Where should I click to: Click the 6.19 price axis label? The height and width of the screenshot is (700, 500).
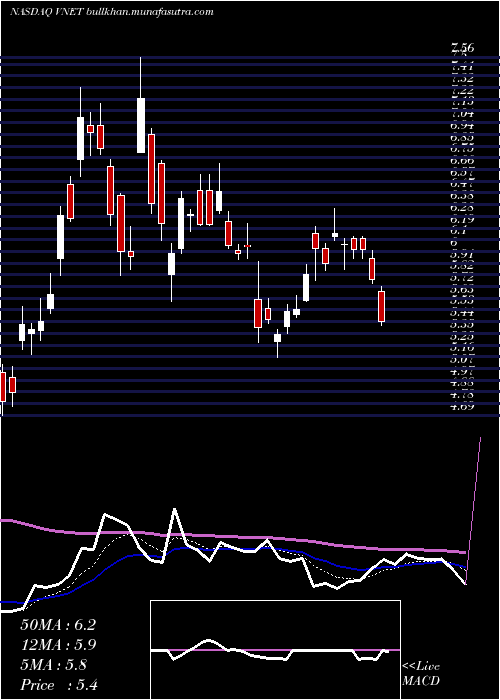[462, 220]
